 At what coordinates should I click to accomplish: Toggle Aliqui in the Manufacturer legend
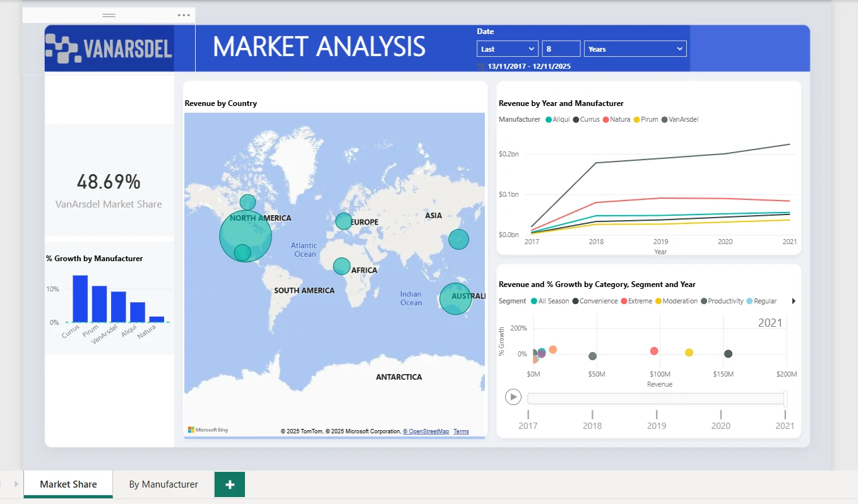coord(557,119)
